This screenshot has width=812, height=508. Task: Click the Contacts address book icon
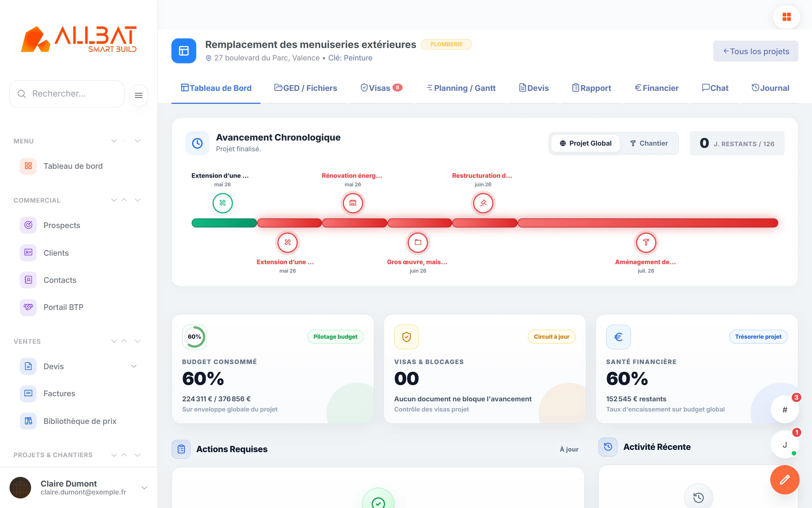pos(28,280)
